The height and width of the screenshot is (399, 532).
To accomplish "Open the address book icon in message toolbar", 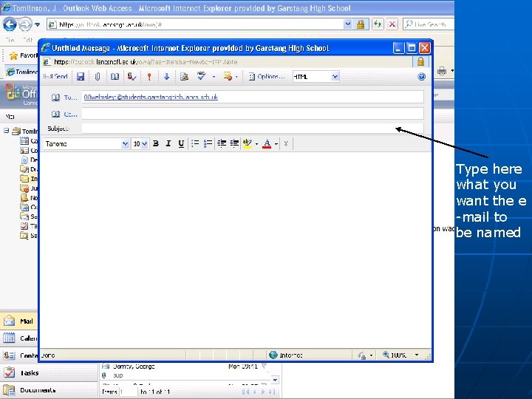I will point(115,76).
